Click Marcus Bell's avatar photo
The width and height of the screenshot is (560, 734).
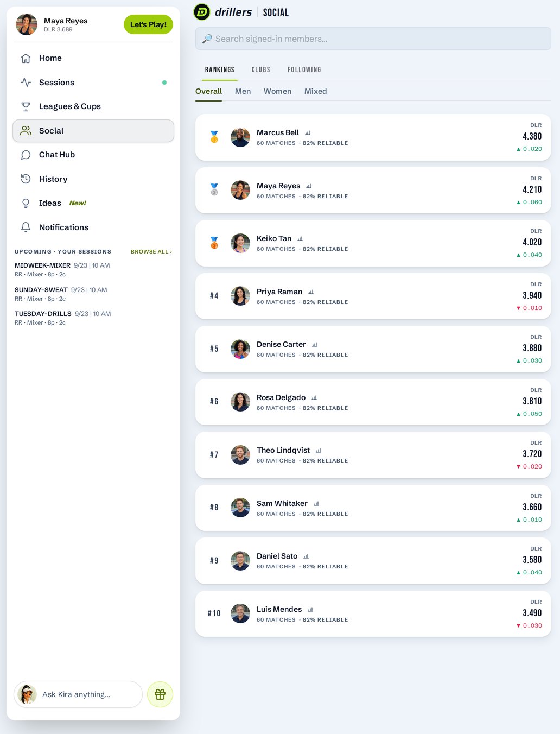pyautogui.click(x=240, y=137)
